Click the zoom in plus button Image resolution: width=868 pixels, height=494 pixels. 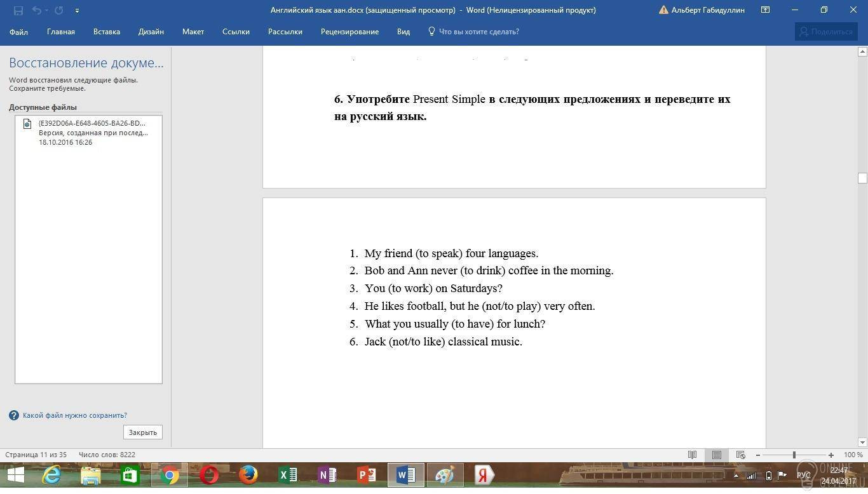click(x=831, y=455)
